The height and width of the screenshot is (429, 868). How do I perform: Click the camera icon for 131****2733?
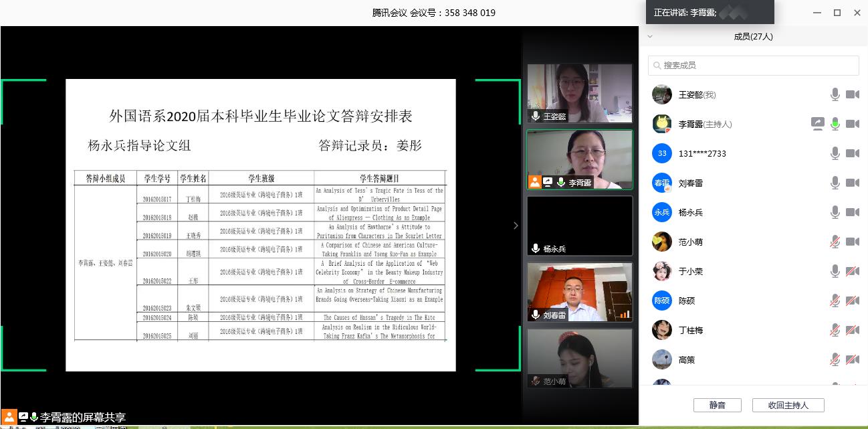click(x=852, y=154)
